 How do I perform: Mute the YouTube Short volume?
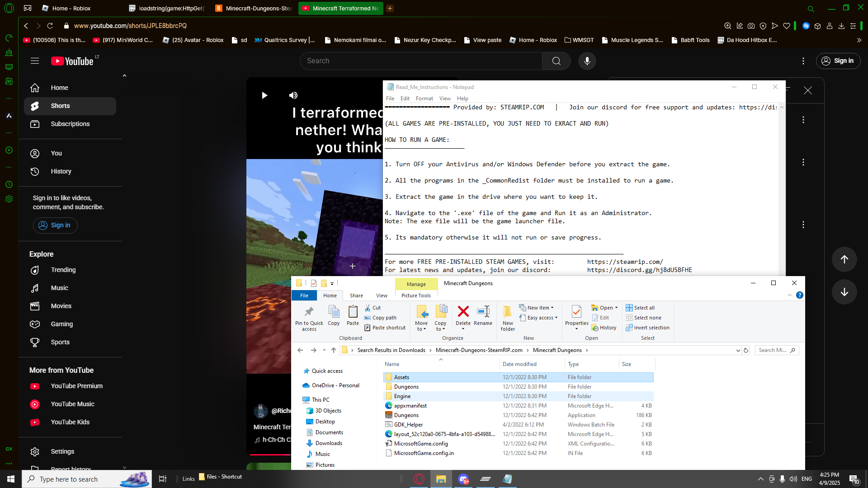(293, 95)
